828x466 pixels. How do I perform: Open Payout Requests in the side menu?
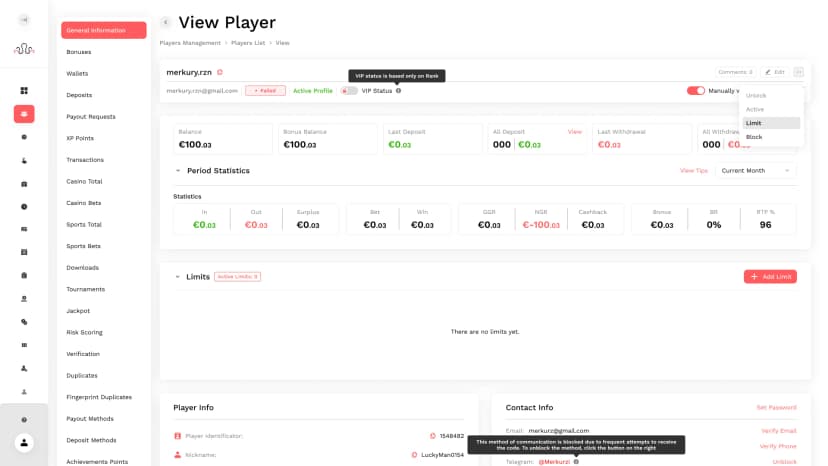(x=91, y=116)
